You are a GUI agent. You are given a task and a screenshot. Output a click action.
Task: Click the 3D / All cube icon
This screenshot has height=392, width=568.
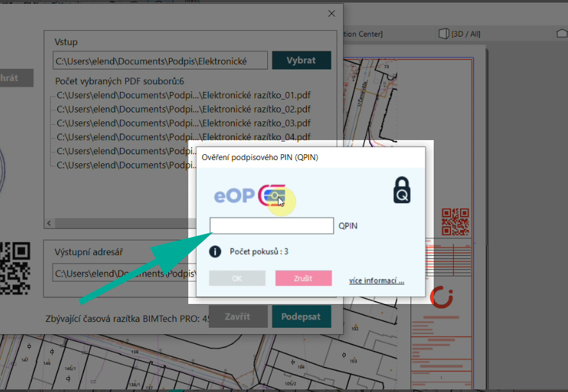(443, 33)
